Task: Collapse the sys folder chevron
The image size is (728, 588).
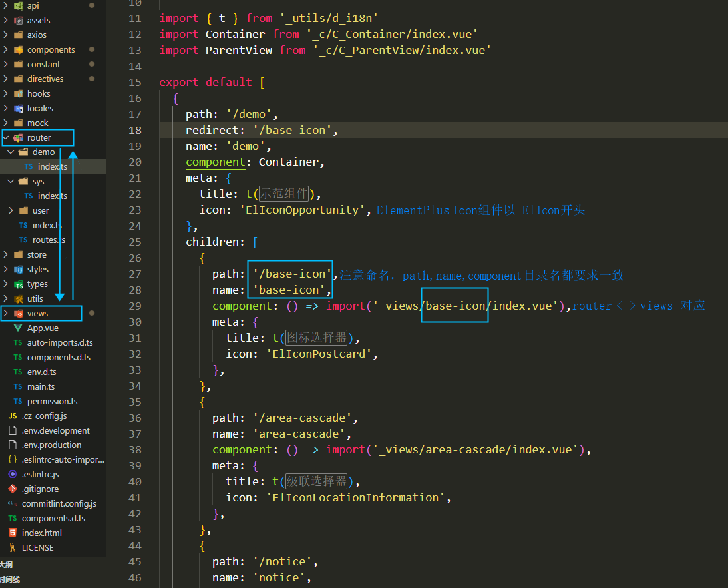Action: pyautogui.click(x=11, y=181)
